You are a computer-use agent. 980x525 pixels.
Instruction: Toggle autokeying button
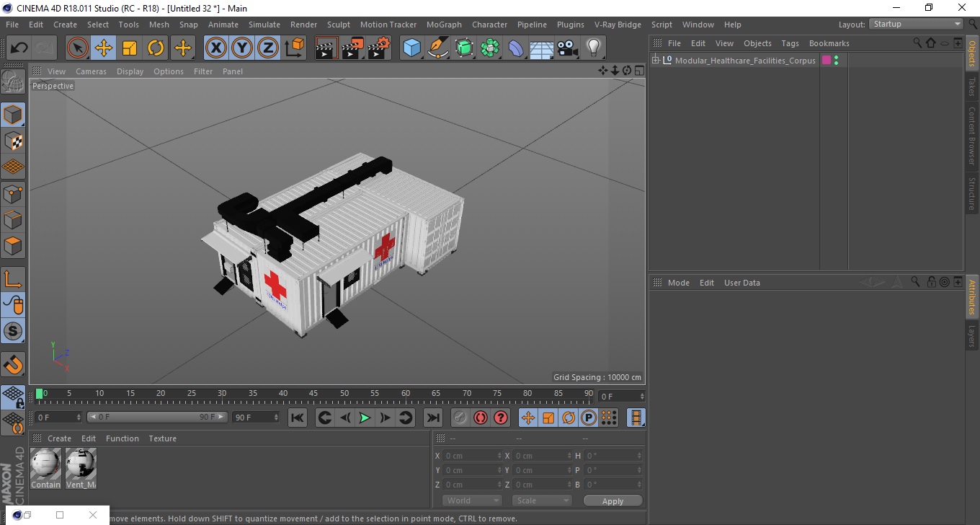(x=481, y=418)
